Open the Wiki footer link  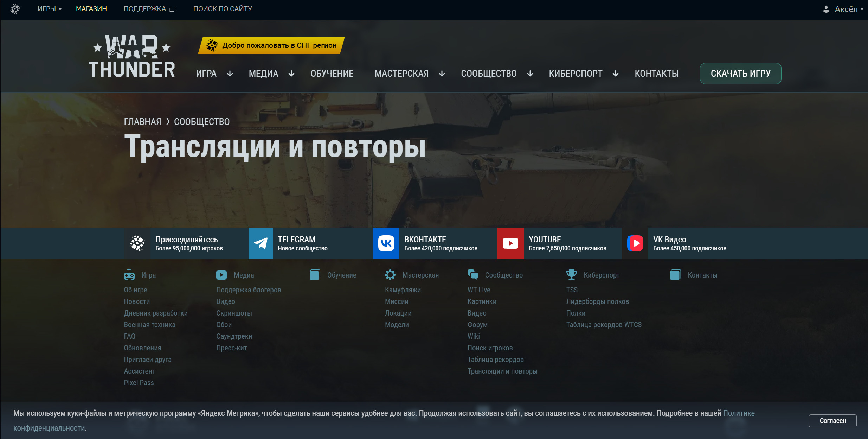[474, 336]
